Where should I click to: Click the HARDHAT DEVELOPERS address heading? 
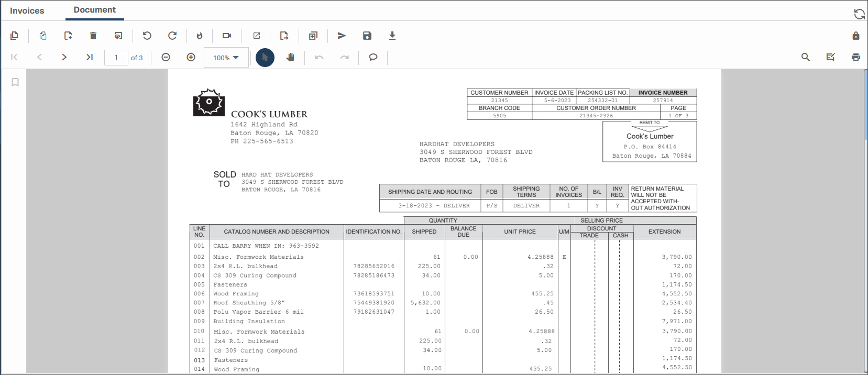pyautogui.click(x=457, y=144)
